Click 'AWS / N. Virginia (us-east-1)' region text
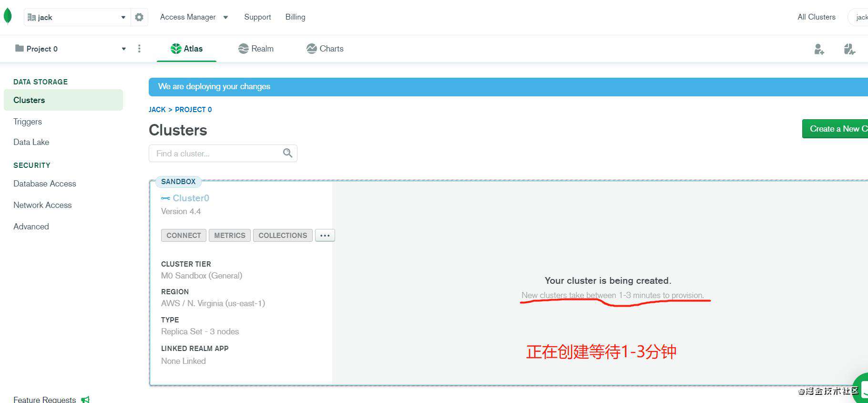Image resolution: width=868 pixels, height=403 pixels. click(x=213, y=303)
